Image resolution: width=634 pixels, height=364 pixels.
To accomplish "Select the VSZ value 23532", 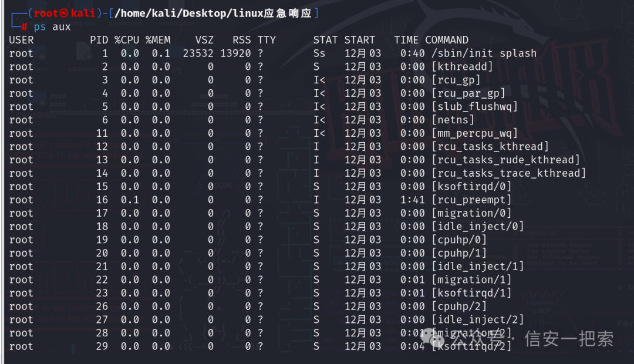I will pos(198,53).
